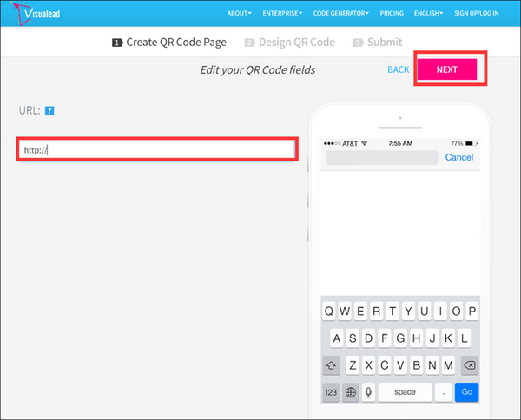Tap the microphone key on phone keyboard
This screenshot has width=521, height=420.
point(369,391)
